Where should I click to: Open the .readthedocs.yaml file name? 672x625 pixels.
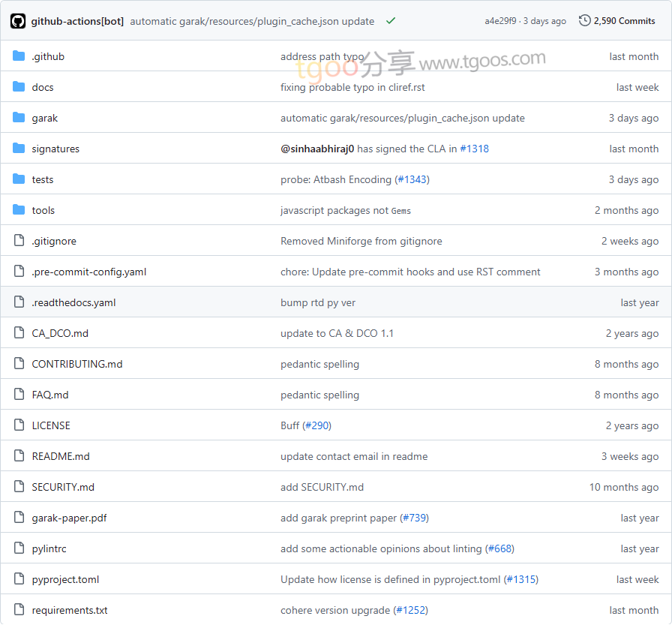point(73,302)
